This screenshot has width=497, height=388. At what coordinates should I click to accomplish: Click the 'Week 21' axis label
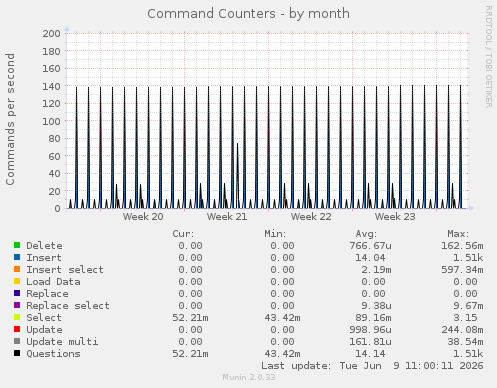[227, 217]
